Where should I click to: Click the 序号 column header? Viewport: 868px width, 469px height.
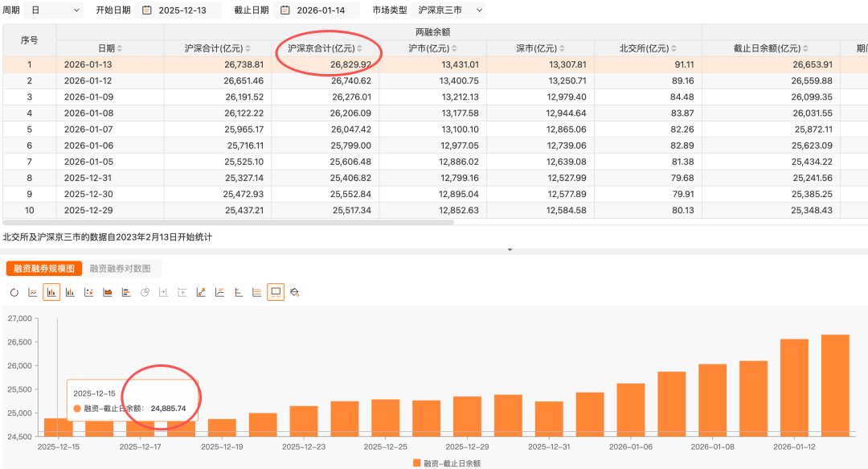click(x=30, y=40)
